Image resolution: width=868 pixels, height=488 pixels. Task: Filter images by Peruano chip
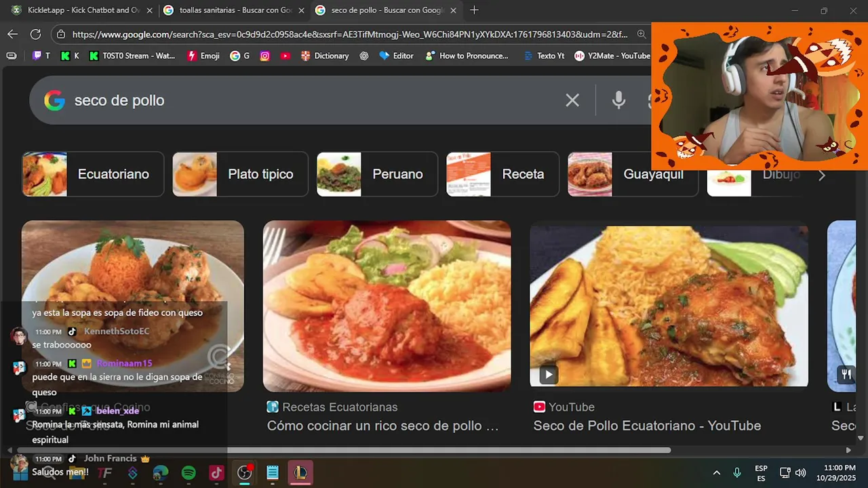click(x=376, y=174)
